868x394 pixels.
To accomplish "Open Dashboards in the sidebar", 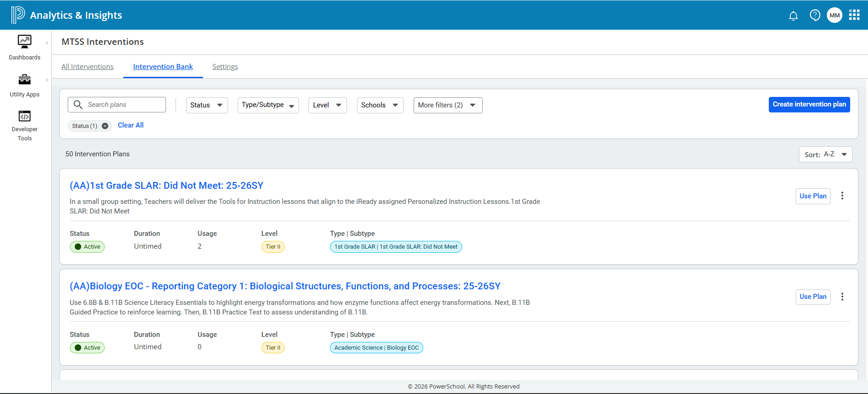I will pos(25,48).
